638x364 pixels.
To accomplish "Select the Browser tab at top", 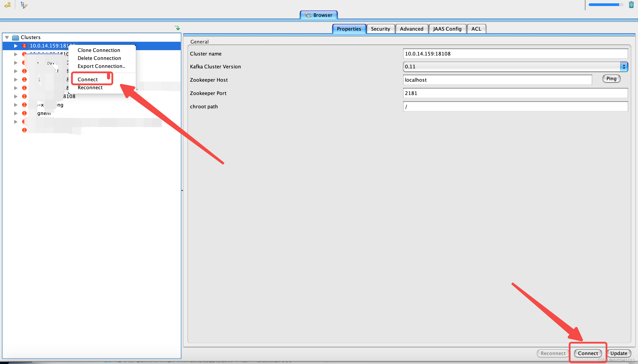I will click(x=319, y=15).
